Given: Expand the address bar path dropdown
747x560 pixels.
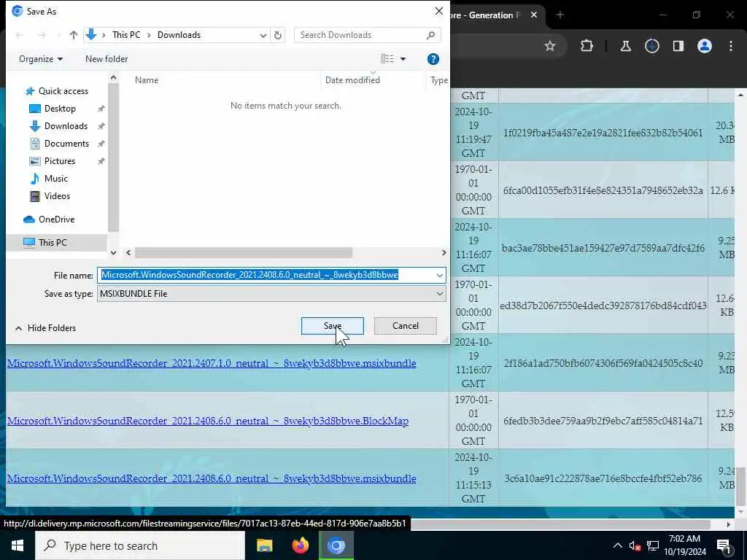Looking at the screenshot, I should coord(263,35).
